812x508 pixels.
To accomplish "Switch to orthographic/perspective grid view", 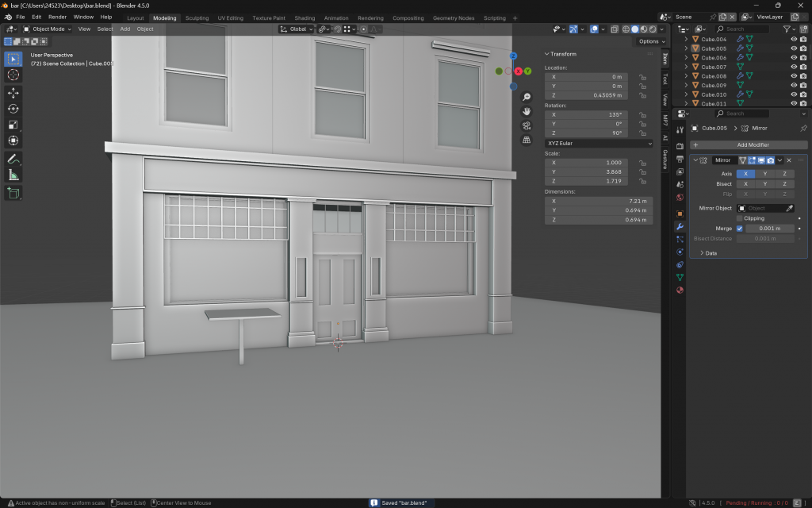I will (x=527, y=140).
